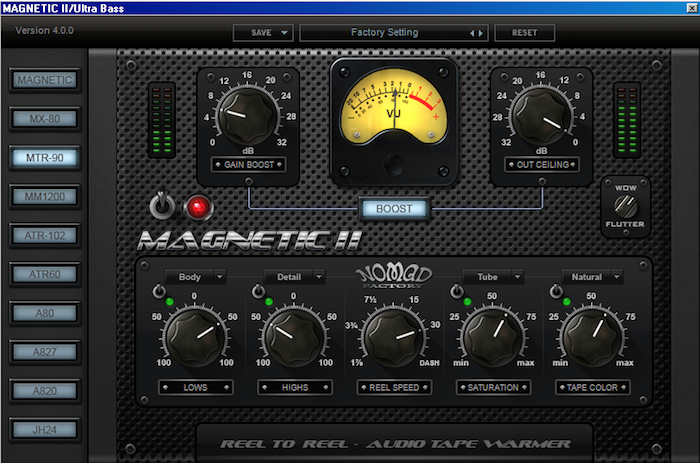
Task: Open the Body mode dropdown
Action: (196, 277)
